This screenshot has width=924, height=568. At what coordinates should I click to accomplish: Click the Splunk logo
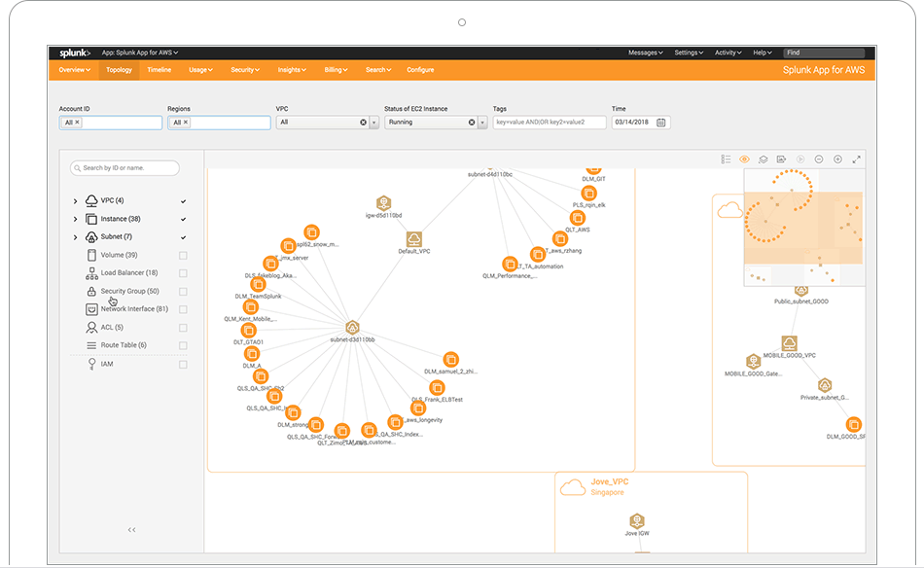75,53
